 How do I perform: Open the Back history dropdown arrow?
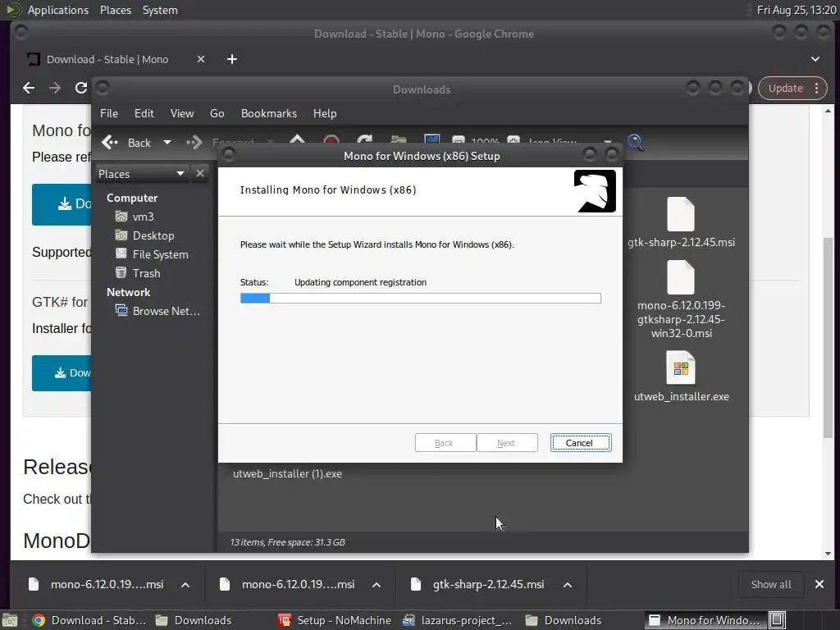167,143
